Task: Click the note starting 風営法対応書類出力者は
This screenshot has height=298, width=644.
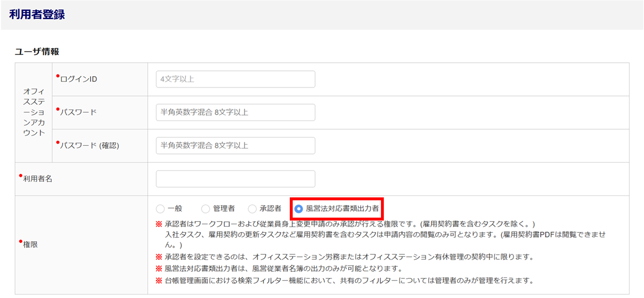Action: pyautogui.click(x=279, y=268)
